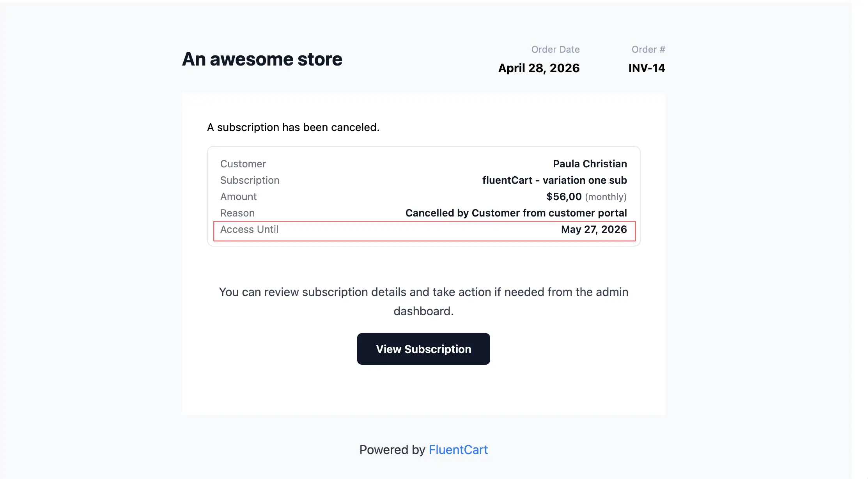Image resolution: width=868 pixels, height=479 pixels.
Task: Click the 'Subscription' field label
Action: 250,180
